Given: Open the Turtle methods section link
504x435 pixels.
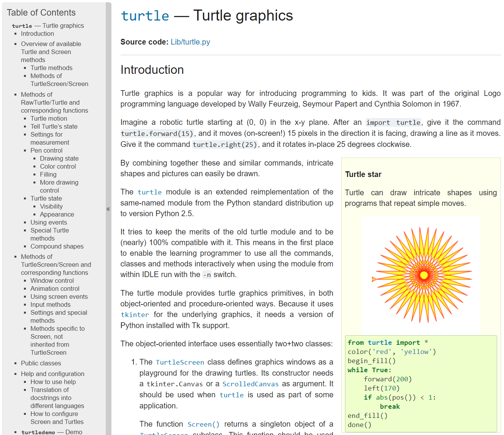Looking at the screenshot, I should click(51, 68).
